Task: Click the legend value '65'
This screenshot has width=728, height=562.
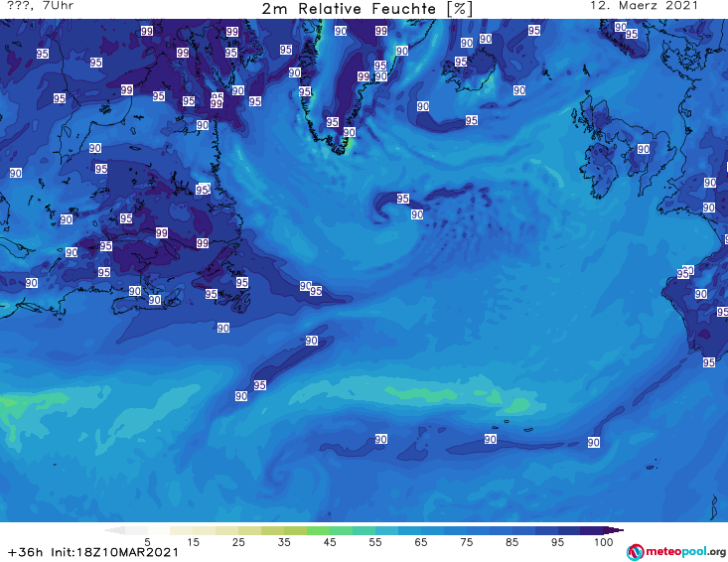Action: 421,542
